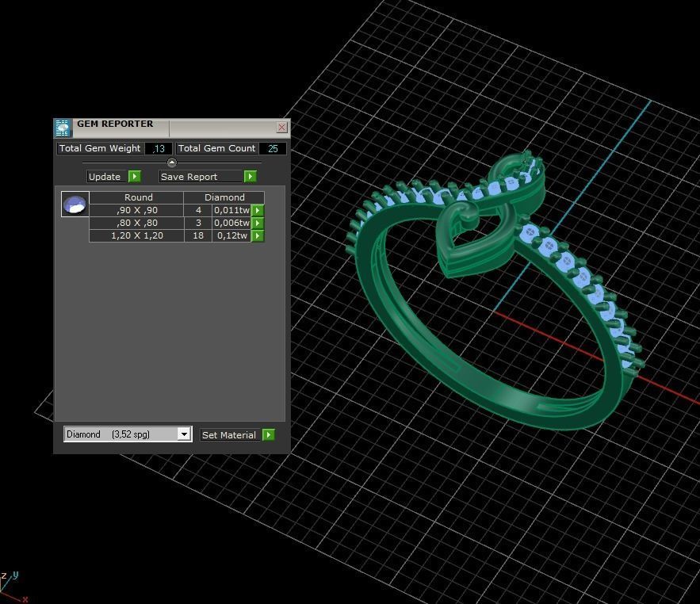Viewport: 700px width, 604px height.
Task: Select the 1,20 X 1,20 size cell
Action: [x=137, y=235]
